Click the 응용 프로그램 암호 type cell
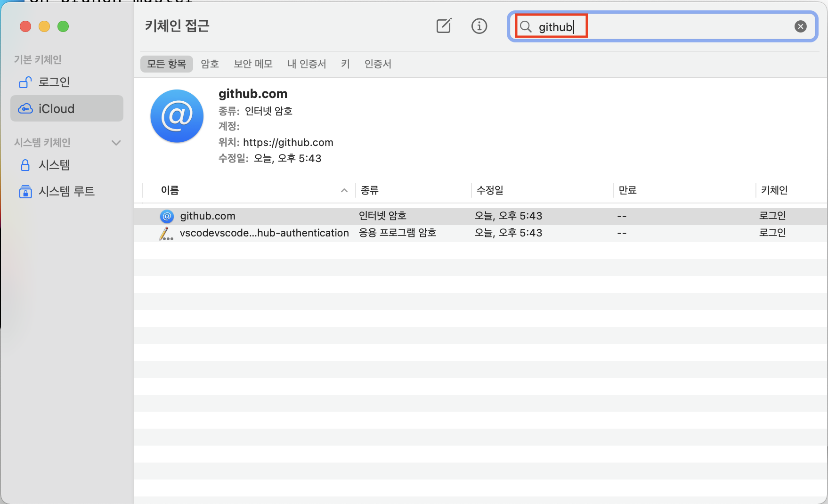 click(398, 233)
